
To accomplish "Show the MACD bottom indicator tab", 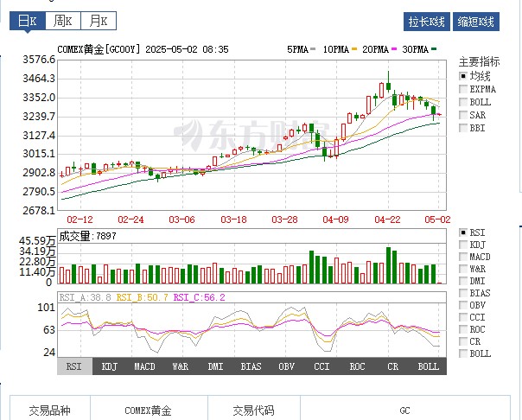I will tap(145, 366).
